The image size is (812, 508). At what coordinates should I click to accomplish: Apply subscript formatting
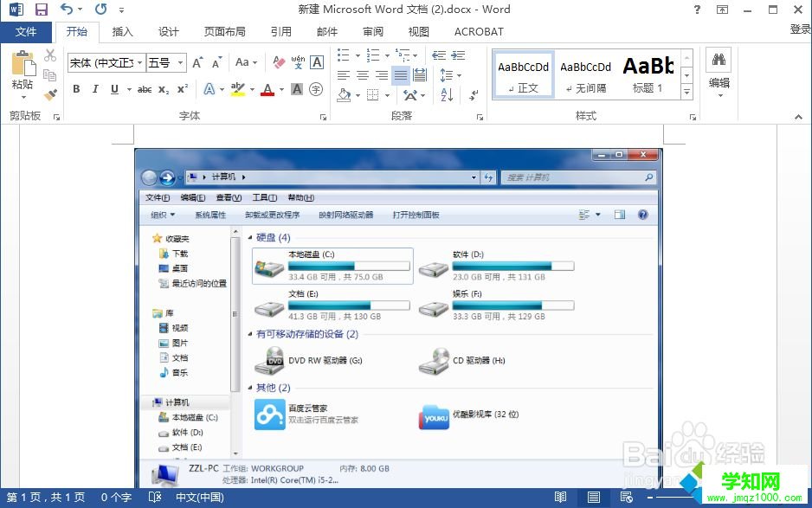pyautogui.click(x=163, y=89)
